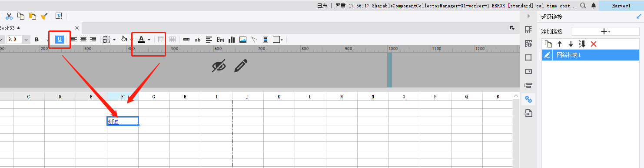
Task: Open the cell attributes panel icon
Action: click(528, 44)
